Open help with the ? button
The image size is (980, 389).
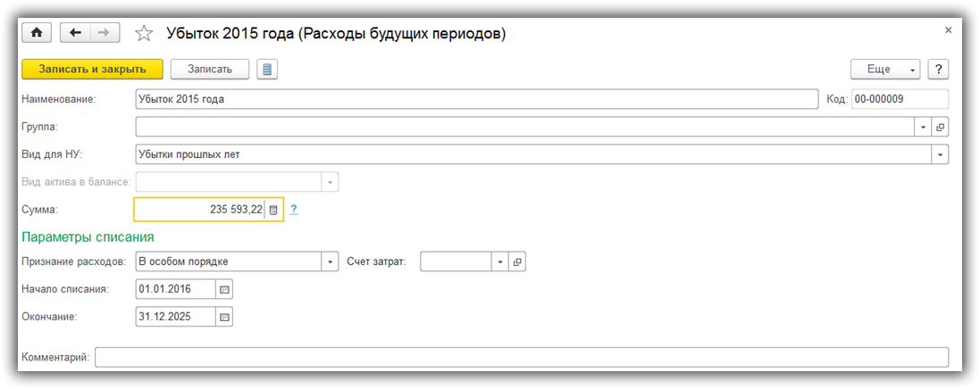(938, 70)
